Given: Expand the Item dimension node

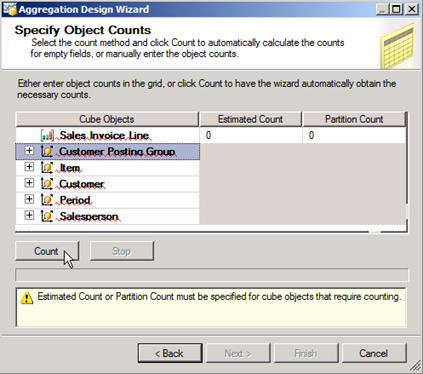Looking at the screenshot, I should click(x=29, y=167).
